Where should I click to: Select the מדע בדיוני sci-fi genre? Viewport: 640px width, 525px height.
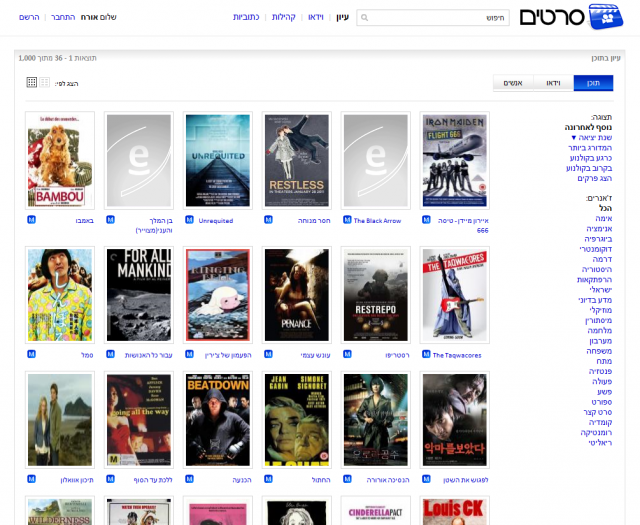pyautogui.click(x=595, y=300)
